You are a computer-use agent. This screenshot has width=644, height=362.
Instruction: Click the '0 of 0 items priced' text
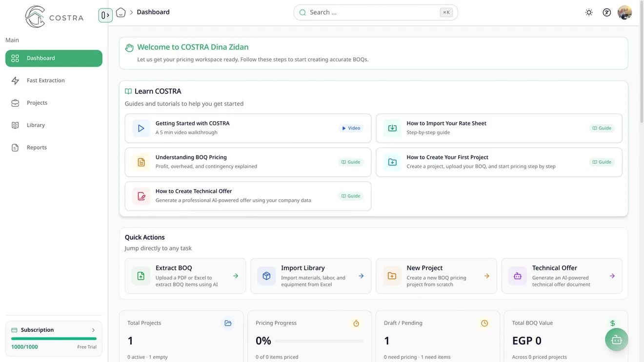click(x=277, y=357)
